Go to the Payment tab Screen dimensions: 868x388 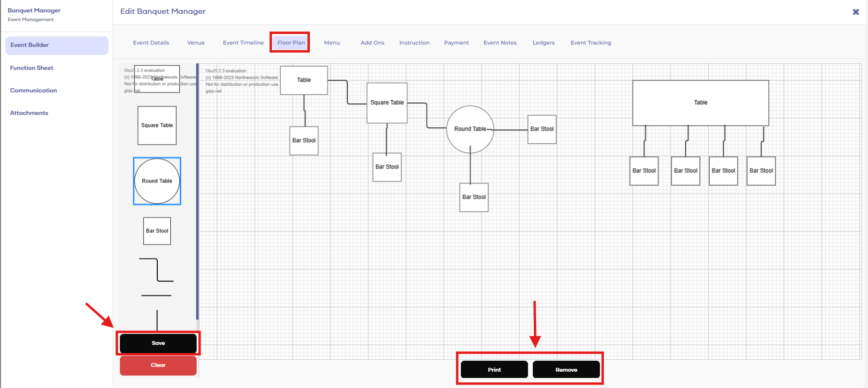click(456, 43)
